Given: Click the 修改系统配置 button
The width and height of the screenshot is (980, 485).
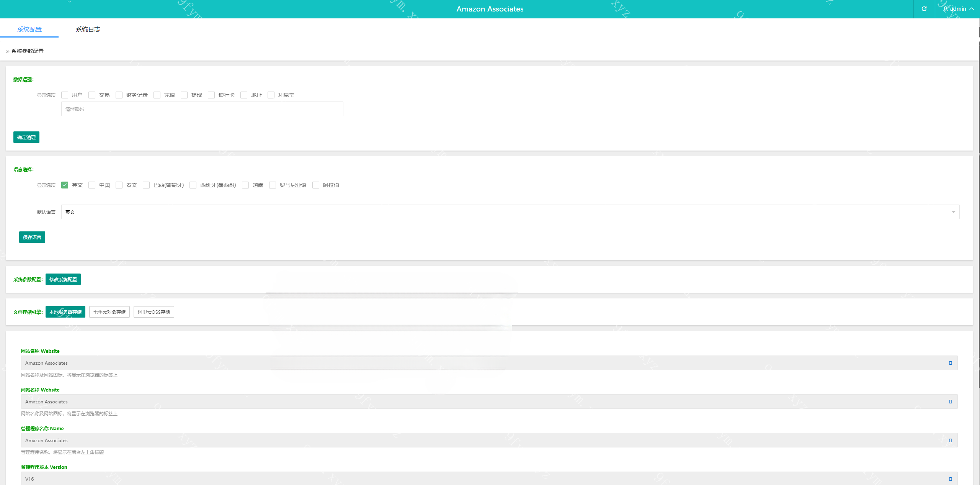Looking at the screenshot, I should [63, 279].
